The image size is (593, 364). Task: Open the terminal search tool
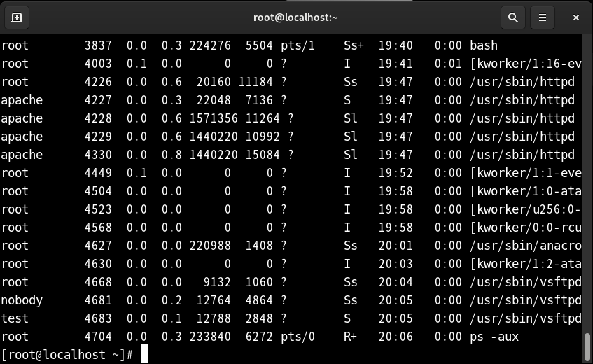tap(512, 17)
